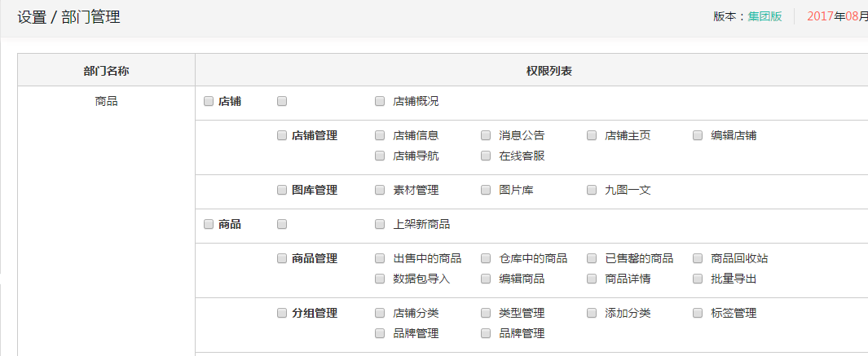Click the 权限列表 column header
The image size is (868, 356).
click(x=549, y=71)
